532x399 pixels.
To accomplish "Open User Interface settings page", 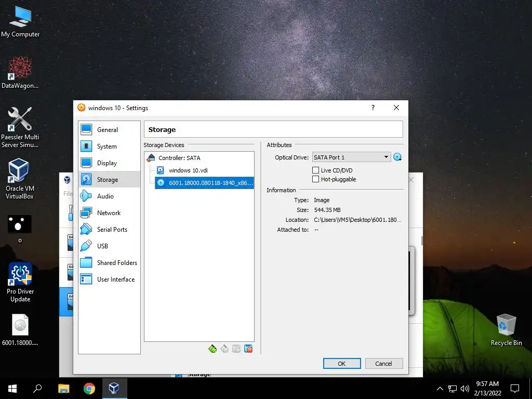I will click(109, 279).
